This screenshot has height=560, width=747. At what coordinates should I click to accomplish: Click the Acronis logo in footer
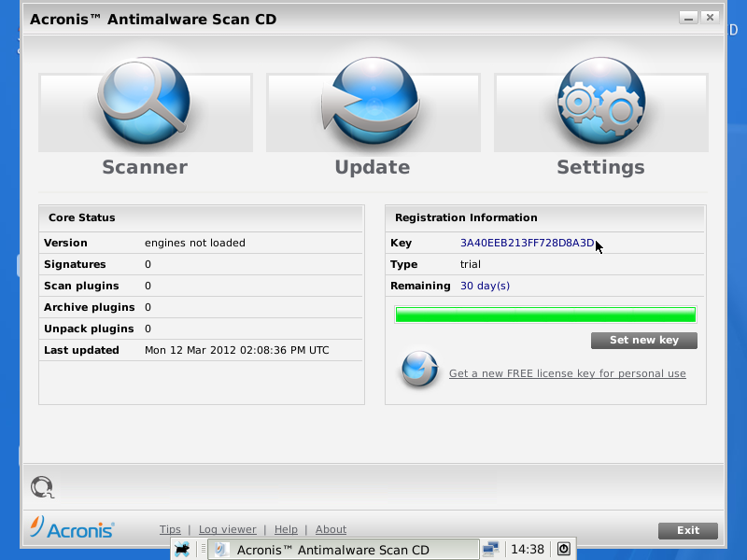point(72,527)
